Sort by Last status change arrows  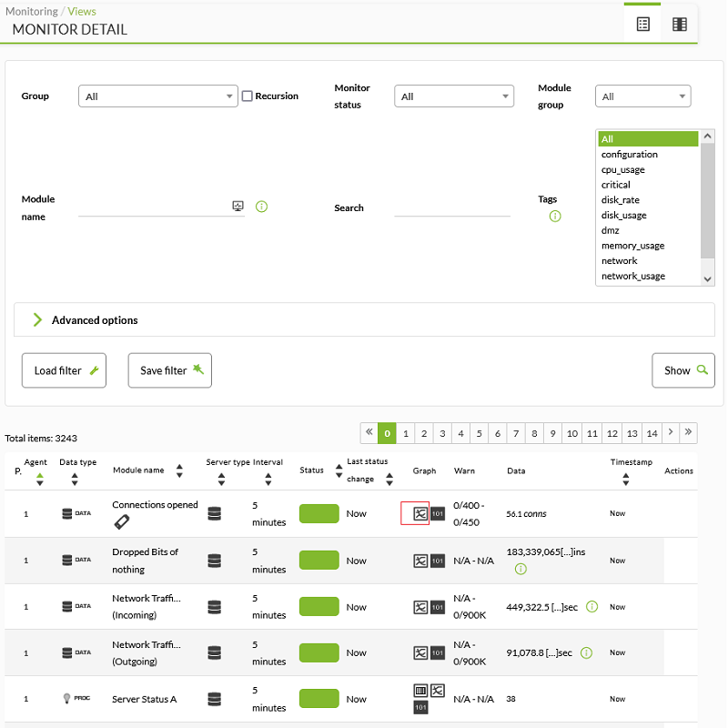(x=389, y=480)
